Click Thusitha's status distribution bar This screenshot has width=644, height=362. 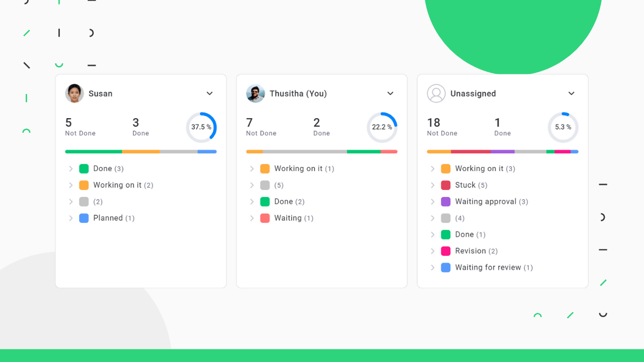(x=322, y=151)
